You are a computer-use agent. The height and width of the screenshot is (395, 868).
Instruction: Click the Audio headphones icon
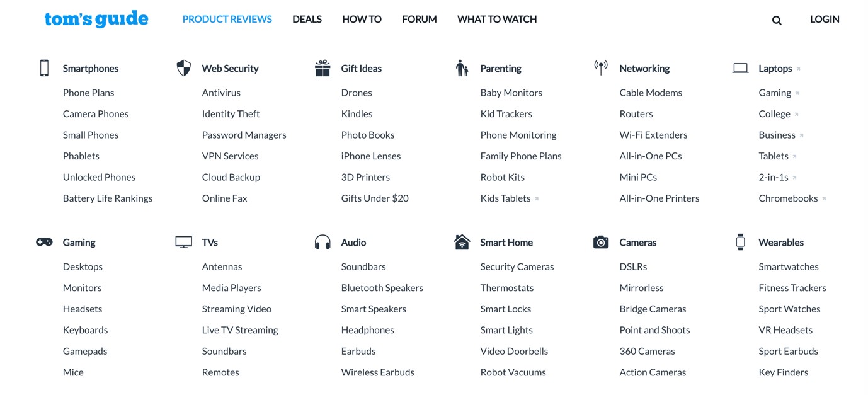(323, 242)
